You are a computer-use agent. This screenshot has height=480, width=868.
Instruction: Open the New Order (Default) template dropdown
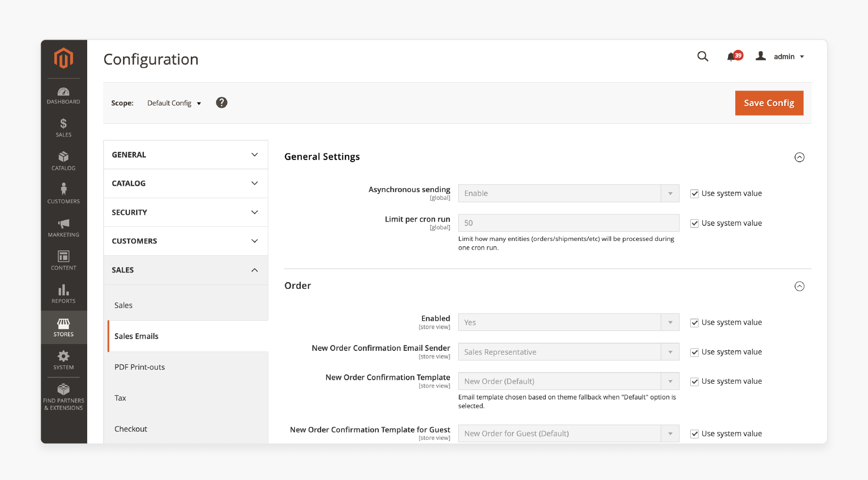569,381
